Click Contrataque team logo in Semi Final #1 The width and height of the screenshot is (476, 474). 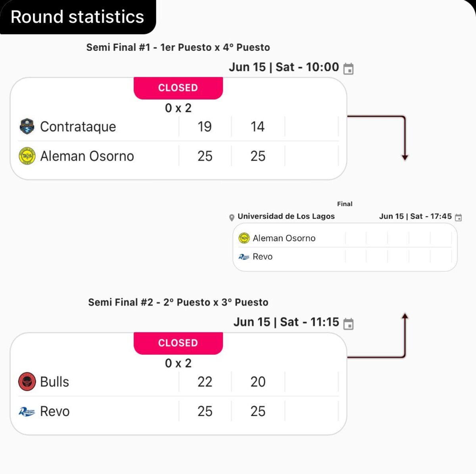27,127
